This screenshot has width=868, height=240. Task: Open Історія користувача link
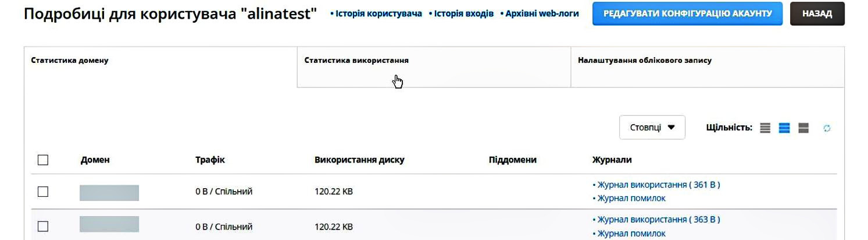376,13
